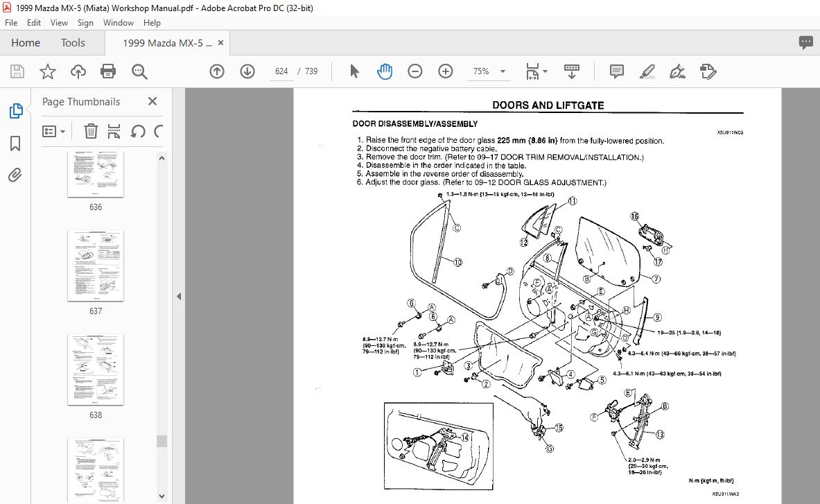Image resolution: width=820 pixels, height=504 pixels.
Task: Open the Sign menu
Action: 85,23
